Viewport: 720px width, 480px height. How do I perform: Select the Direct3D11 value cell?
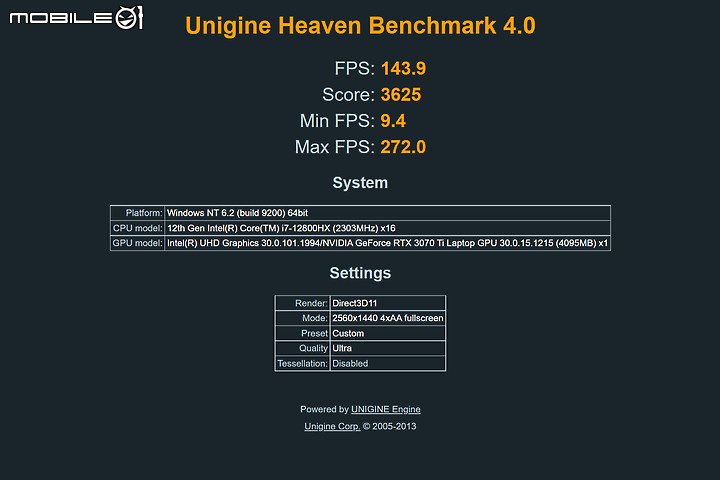point(388,303)
